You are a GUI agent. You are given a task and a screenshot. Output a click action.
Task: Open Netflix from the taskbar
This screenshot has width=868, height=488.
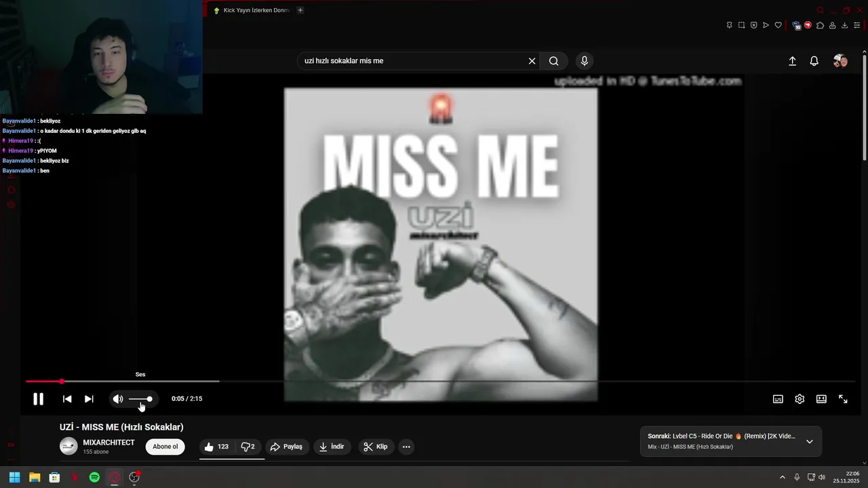75,477
